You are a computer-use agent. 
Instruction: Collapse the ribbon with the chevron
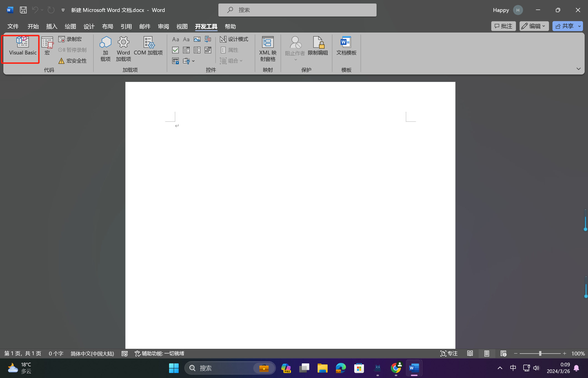(x=579, y=69)
